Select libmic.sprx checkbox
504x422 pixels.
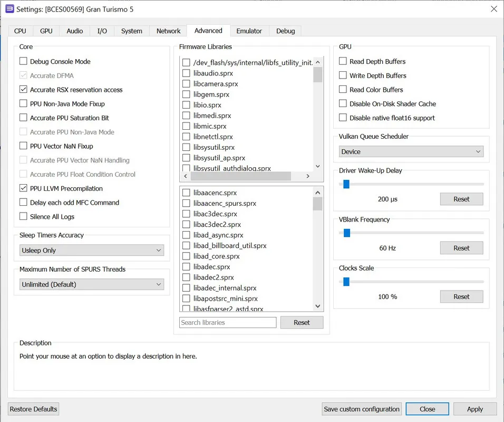[186, 126]
